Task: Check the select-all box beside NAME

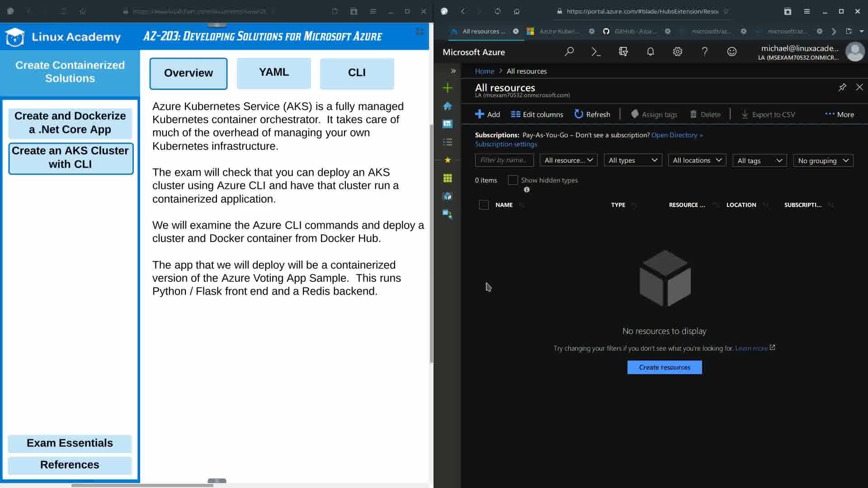Action: 484,205
